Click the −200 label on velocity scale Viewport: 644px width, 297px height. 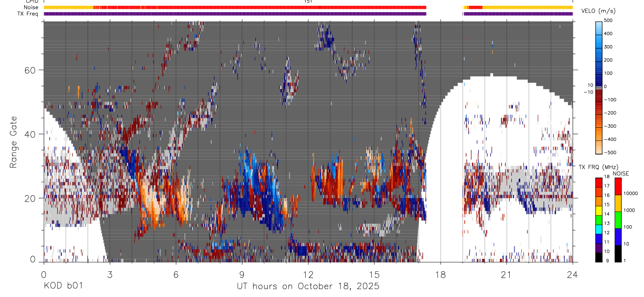tap(610, 113)
